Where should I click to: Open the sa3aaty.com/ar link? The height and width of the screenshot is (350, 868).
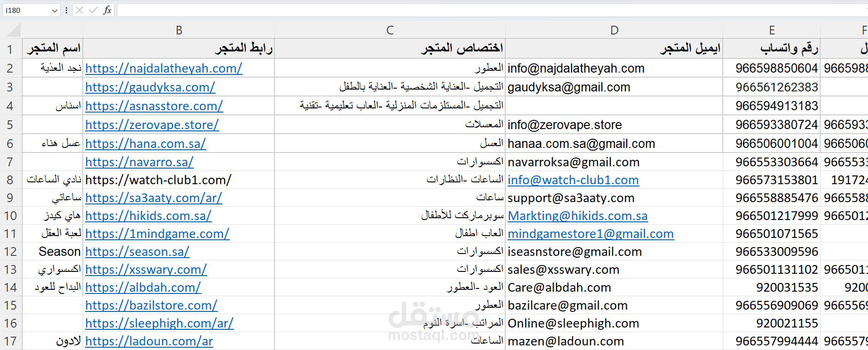pos(154,198)
